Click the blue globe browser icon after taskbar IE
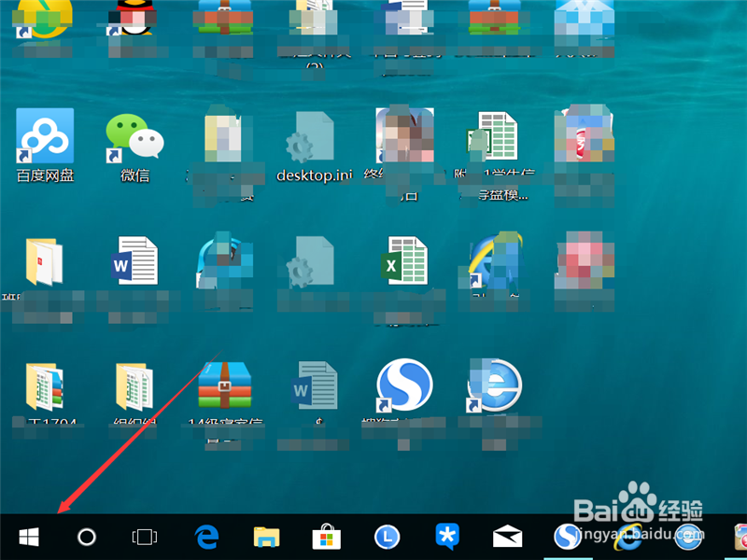Screen dimensions: 747x560 (x=688, y=538)
